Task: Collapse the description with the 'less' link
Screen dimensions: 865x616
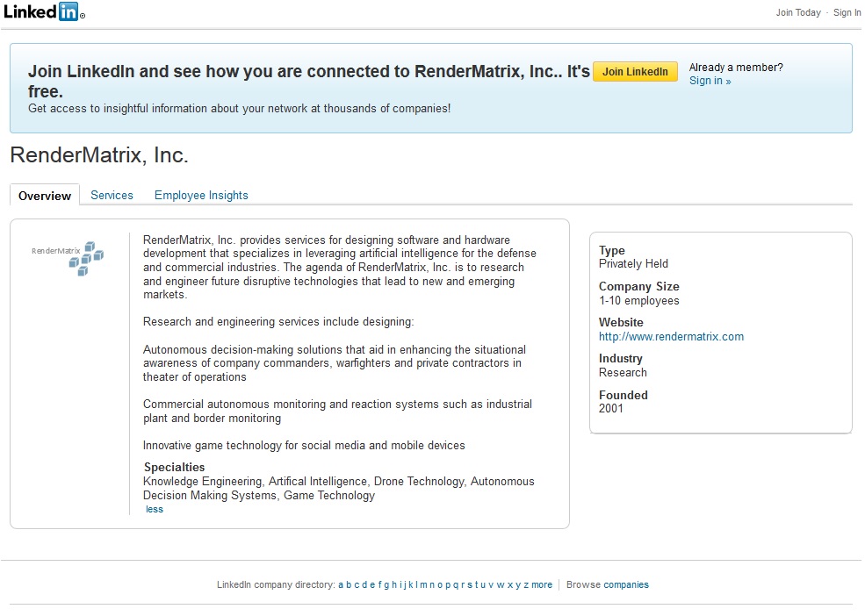Action: [155, 509]
